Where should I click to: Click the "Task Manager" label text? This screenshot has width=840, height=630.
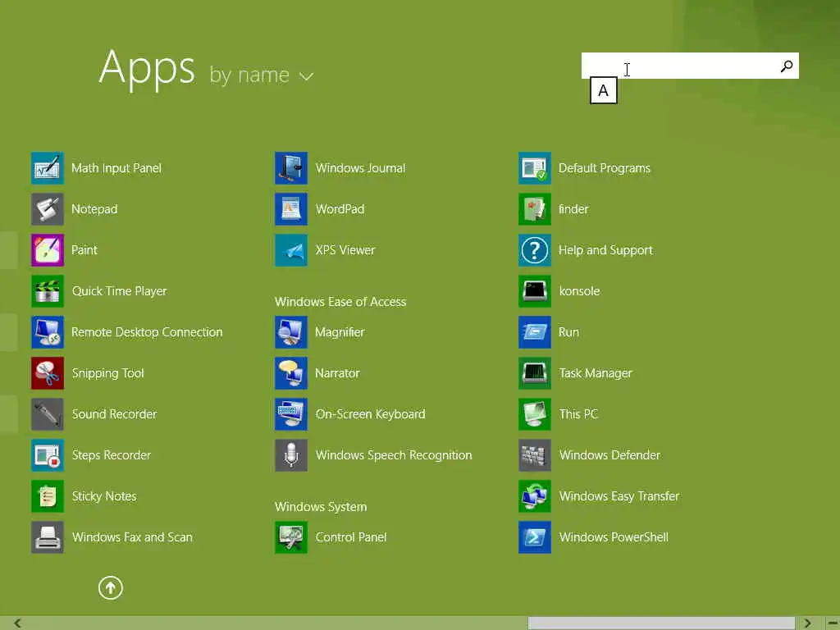(596, 373)
